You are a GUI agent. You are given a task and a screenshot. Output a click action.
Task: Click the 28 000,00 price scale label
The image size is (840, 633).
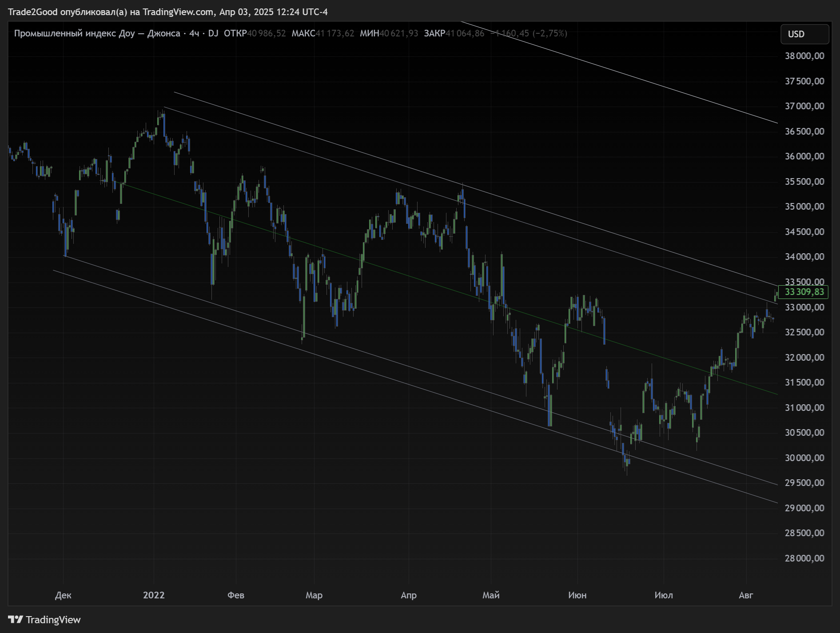(804, 558)
